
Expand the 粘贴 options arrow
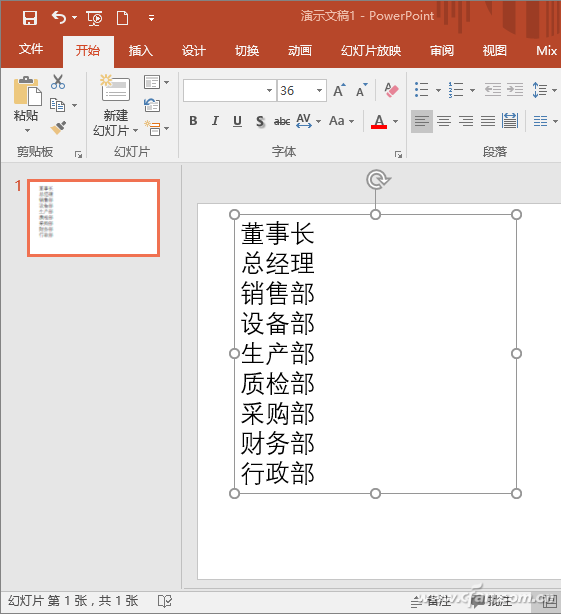[x=27, y=130]
